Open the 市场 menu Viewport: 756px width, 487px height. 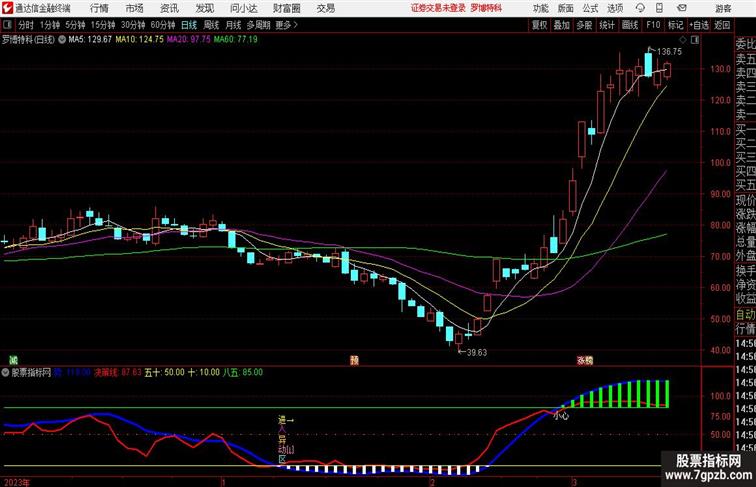pyautogui.click(x=134, y=8)
